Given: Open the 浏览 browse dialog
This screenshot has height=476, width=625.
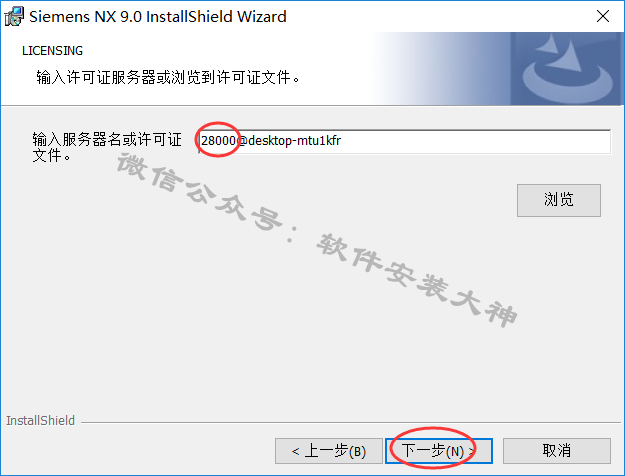Looking at the screenshot, I should coord(559,200).
